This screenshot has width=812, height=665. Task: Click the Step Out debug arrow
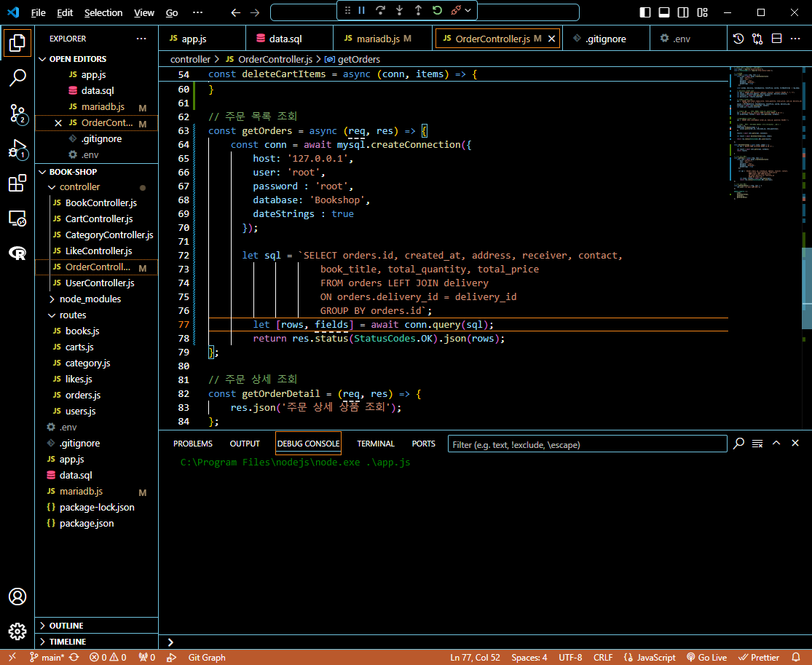(418, 10)
